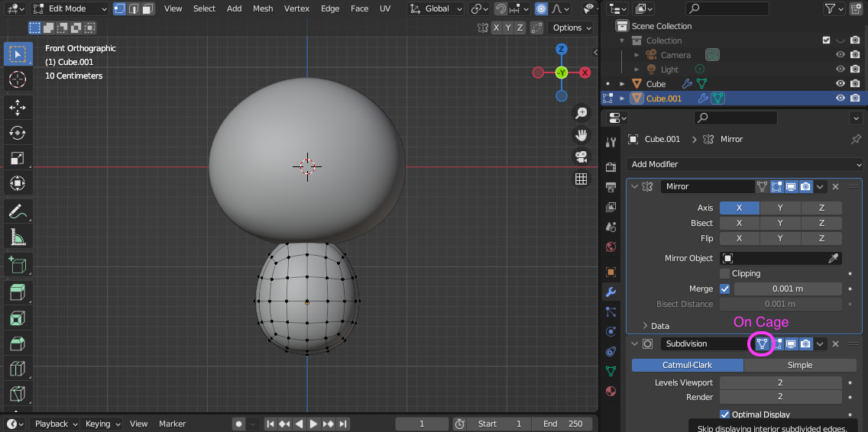The image size is (868, 432).
Task: Open the Add Modifier dropdown
Action: [744, 164]
